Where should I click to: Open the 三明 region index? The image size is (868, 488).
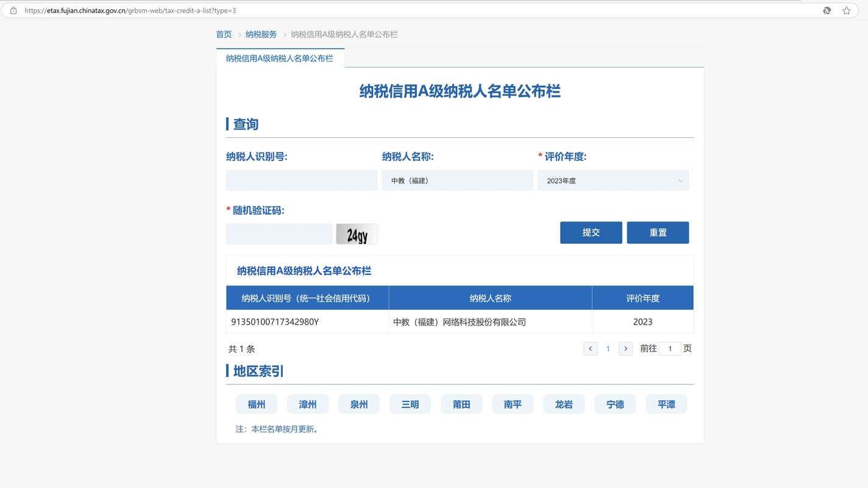point(410,404)
